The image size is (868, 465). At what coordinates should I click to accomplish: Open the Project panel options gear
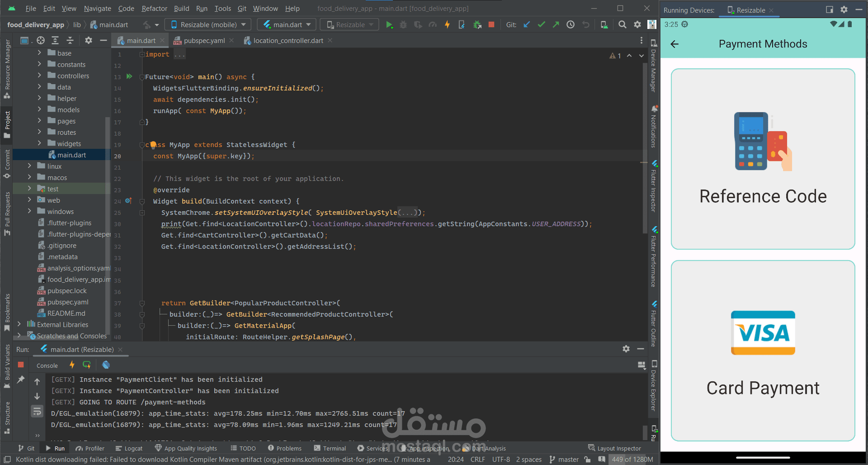(89, 41)
